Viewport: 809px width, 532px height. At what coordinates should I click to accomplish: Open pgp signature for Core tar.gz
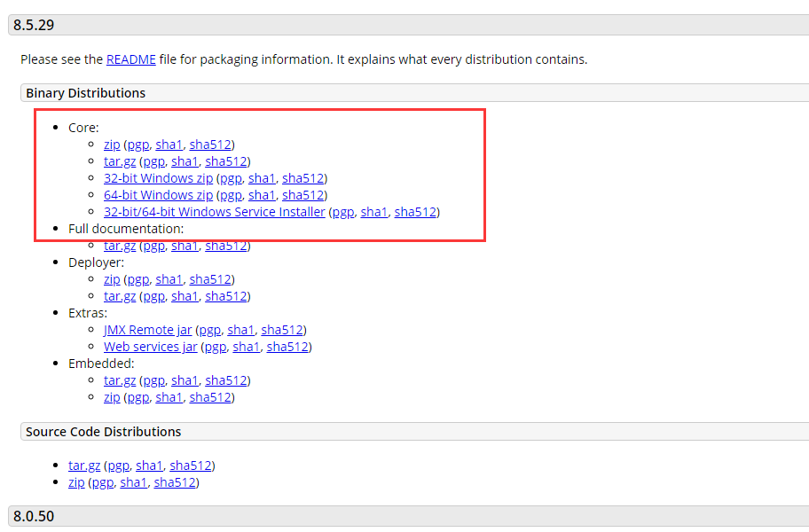coord(154,161)
